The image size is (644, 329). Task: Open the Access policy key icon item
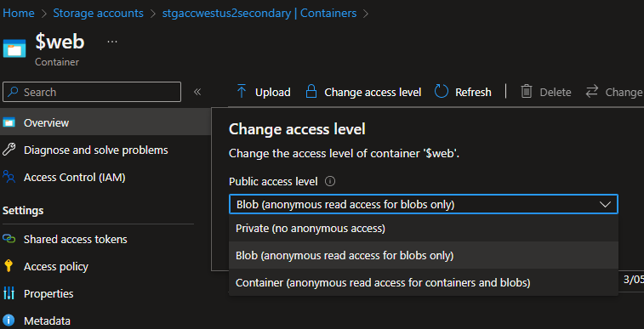click(9, 266)
